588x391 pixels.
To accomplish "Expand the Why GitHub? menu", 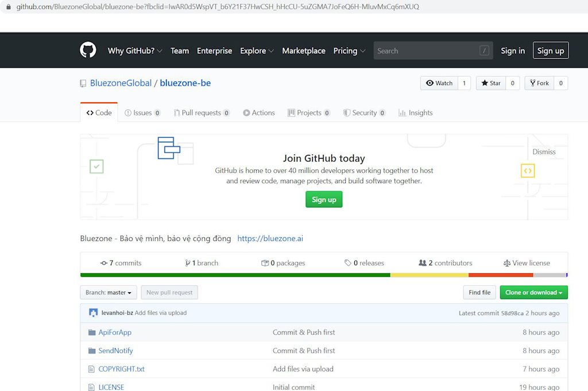I will click(x=135, y=51).
